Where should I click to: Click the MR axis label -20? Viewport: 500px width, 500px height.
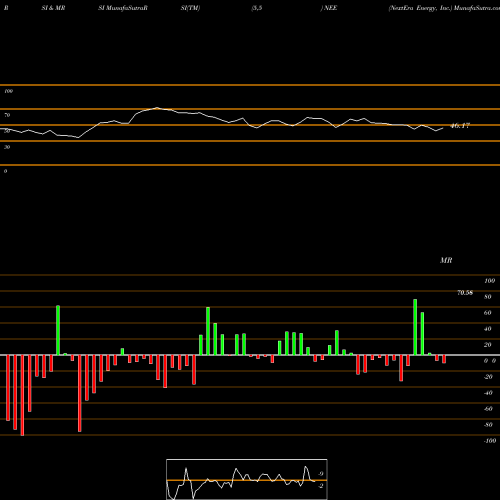(488, 377)
